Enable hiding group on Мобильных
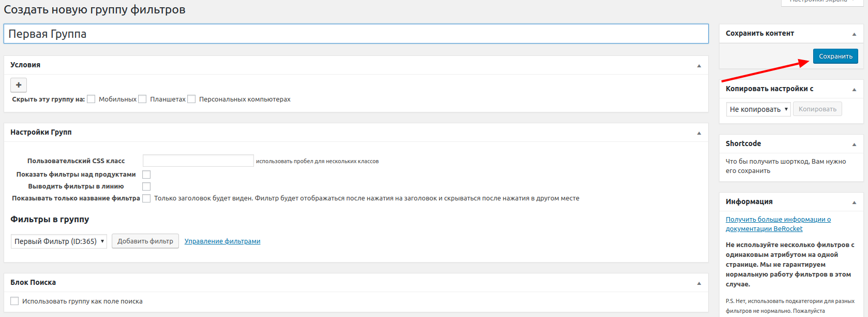This screenshot has width=868, height=317. (91, 99)
